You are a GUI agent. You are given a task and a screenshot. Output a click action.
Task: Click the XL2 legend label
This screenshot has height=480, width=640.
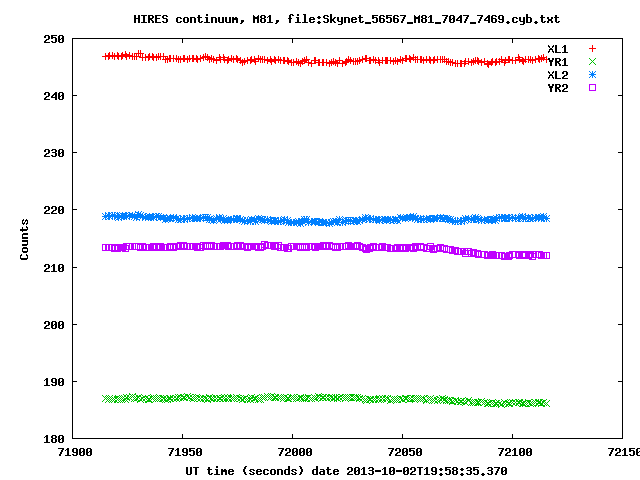coord(558,76)
